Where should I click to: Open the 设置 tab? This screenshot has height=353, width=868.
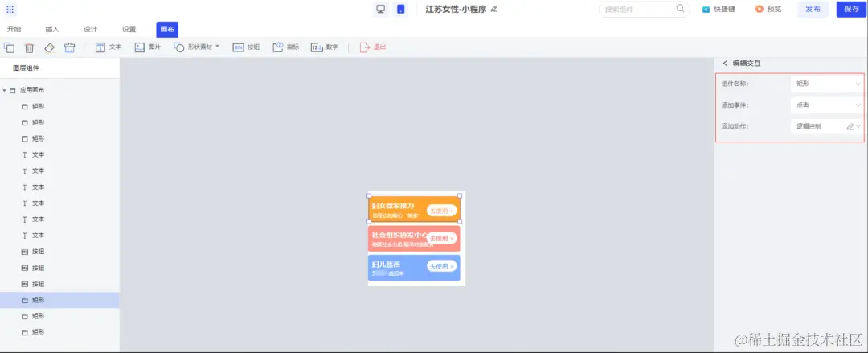[x=129, y=30]
